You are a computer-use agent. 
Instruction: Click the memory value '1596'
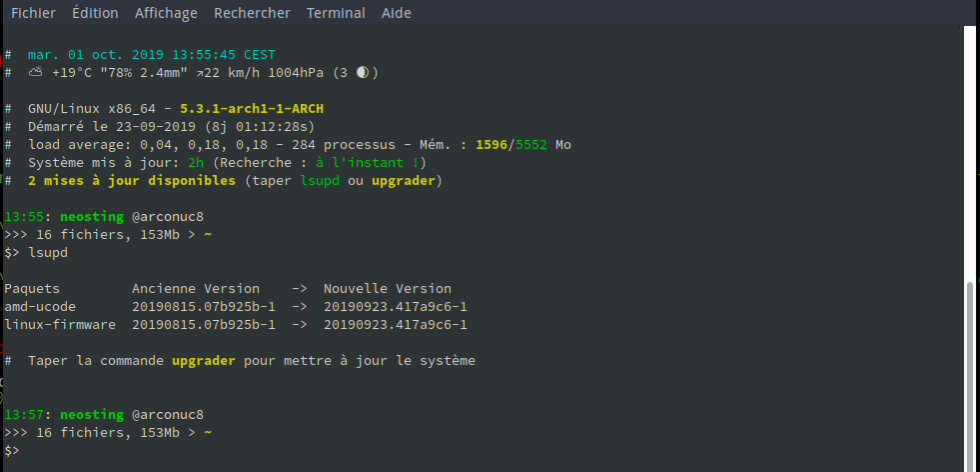click(491, 145)
